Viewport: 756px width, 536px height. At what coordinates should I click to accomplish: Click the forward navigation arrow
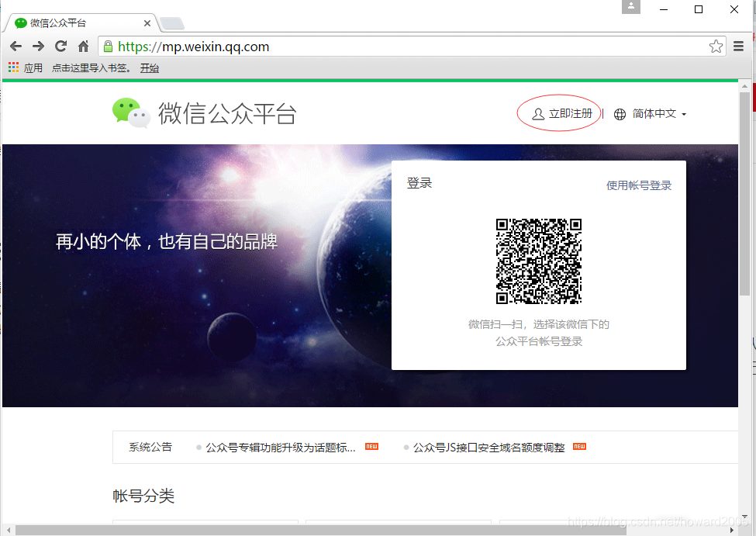click(37, 46)
